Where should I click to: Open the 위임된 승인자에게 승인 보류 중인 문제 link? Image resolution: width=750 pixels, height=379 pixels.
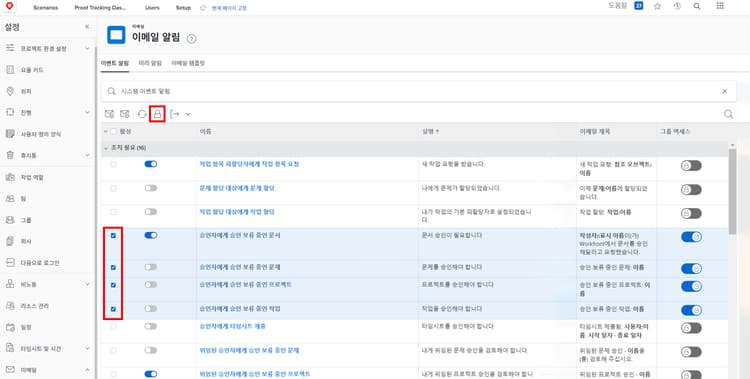pos(249,350)
